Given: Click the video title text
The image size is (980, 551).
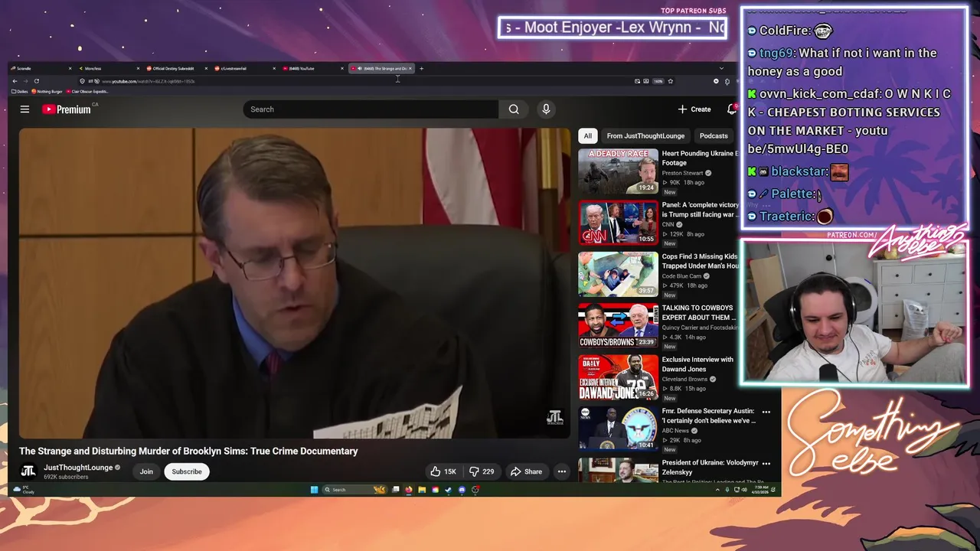Looking at the screenshot, I should coord(188,451).
